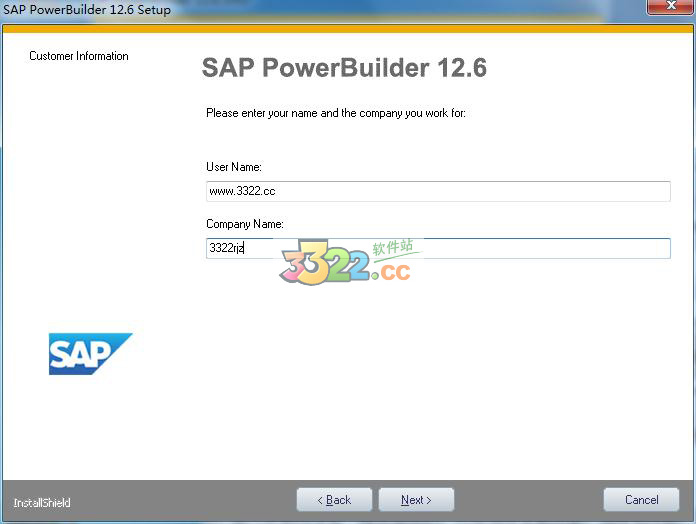Click the InstallShield label

[x=42, y=503]
